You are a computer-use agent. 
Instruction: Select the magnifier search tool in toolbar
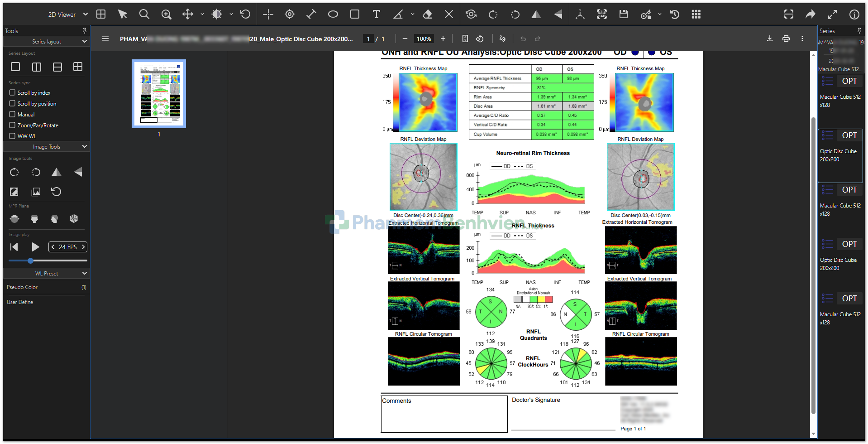(x=144, y=14)
